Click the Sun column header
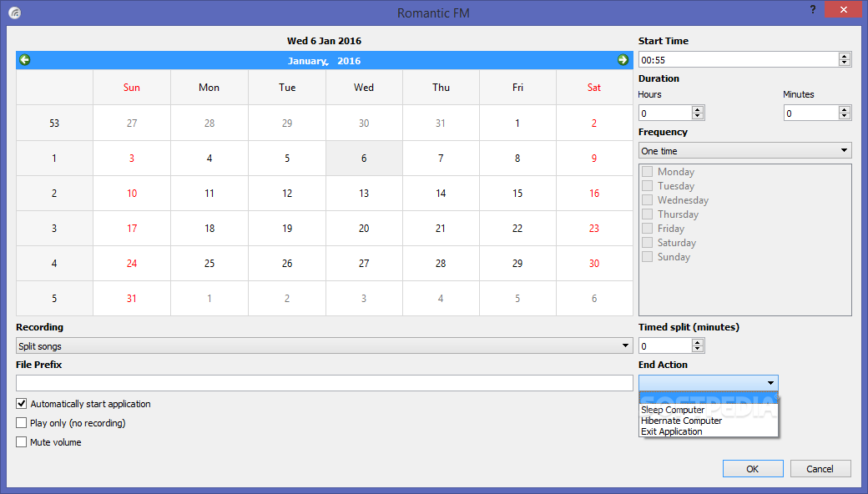Image resolution: width=868 pixels, height=494 pixels. click(x=132, y=88)
